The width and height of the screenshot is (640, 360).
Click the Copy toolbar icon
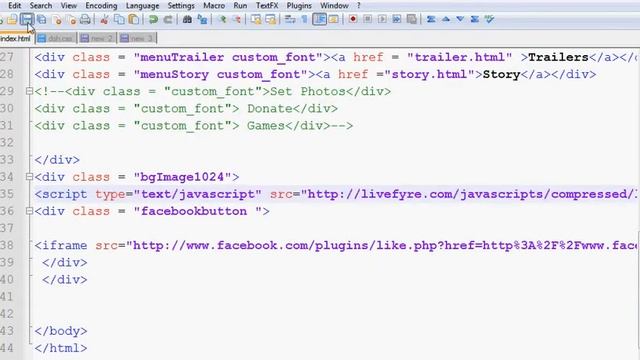point(119,19)
